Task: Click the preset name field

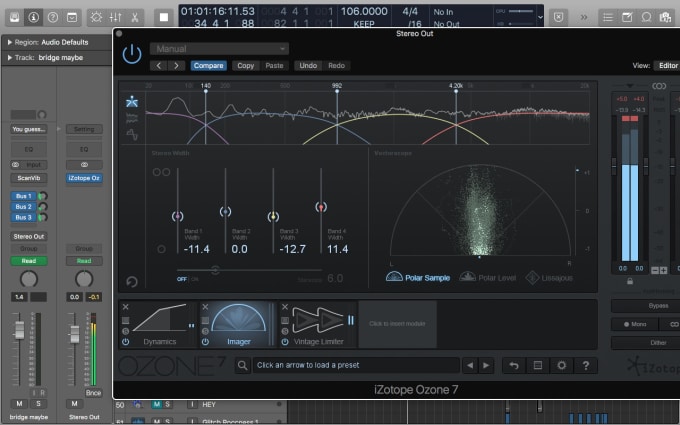Action: [356, 366]
